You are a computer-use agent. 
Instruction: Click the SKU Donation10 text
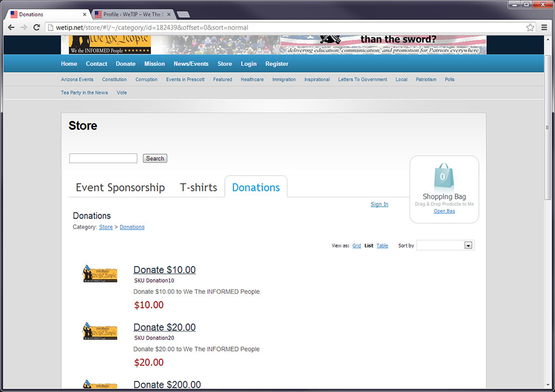[x=154, y=281]
